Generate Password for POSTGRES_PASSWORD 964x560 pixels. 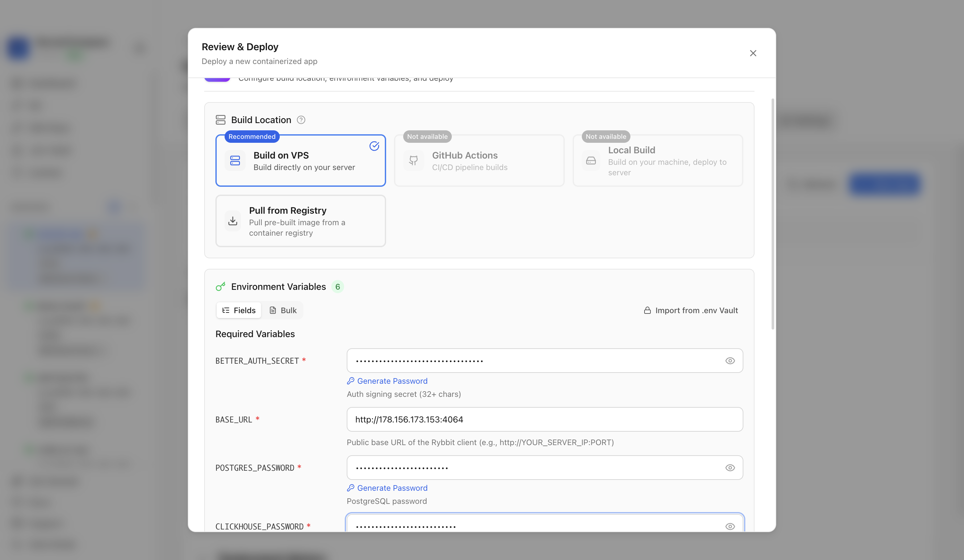[387, 488]
